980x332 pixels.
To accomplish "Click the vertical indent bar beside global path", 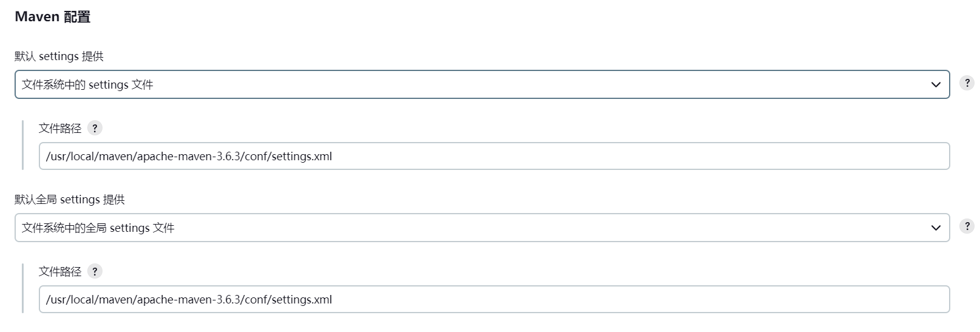I will (22, 288).
